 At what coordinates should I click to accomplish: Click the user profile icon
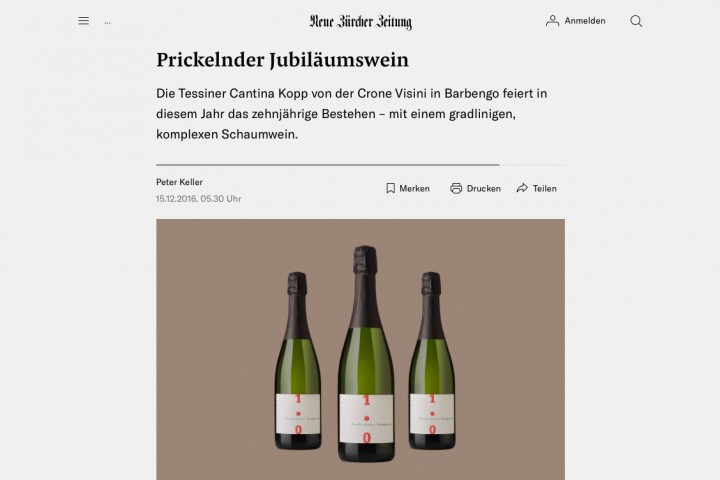click(552, 21)
